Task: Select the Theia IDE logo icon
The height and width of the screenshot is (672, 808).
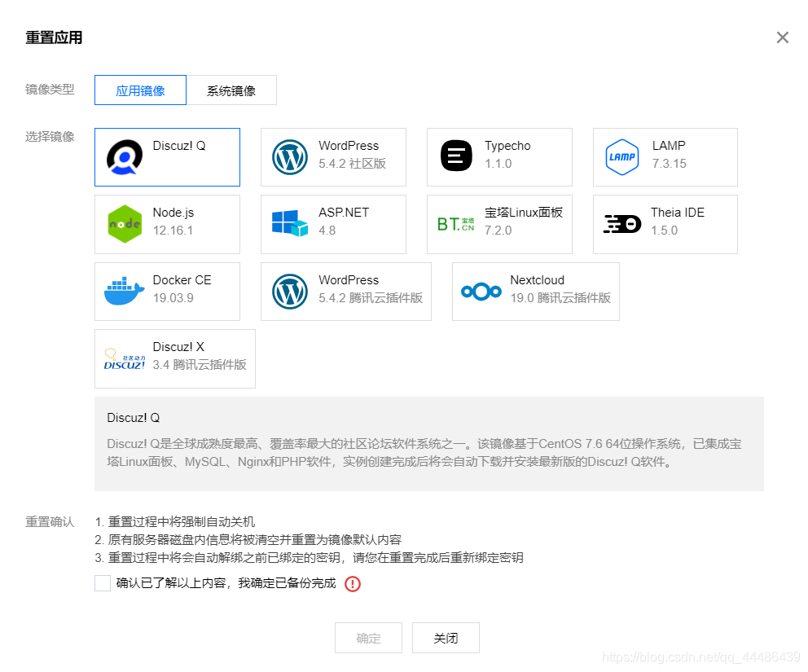Action: tap(622, 224)
